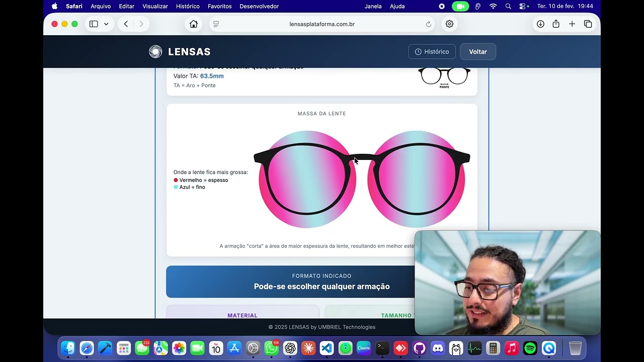This screenshot has width=644, height=362.
Task: Open Messages from the Dock
Action: tap(142, 348)
